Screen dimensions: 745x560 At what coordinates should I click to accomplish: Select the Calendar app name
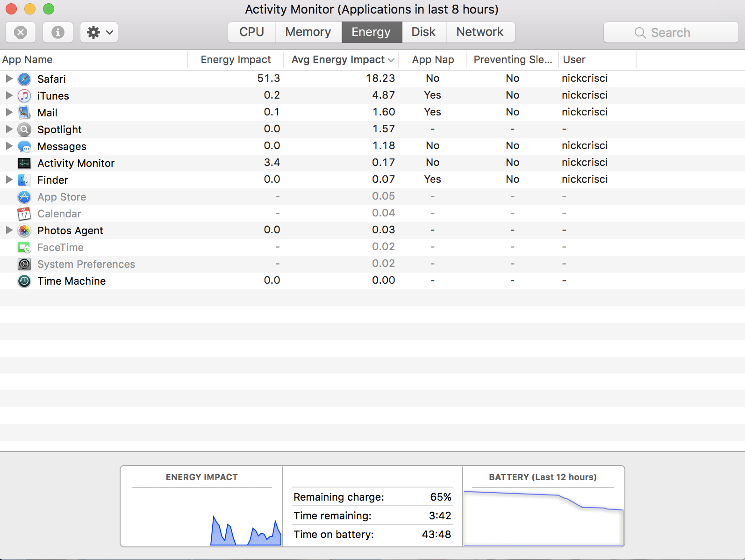tap(59, 214)
